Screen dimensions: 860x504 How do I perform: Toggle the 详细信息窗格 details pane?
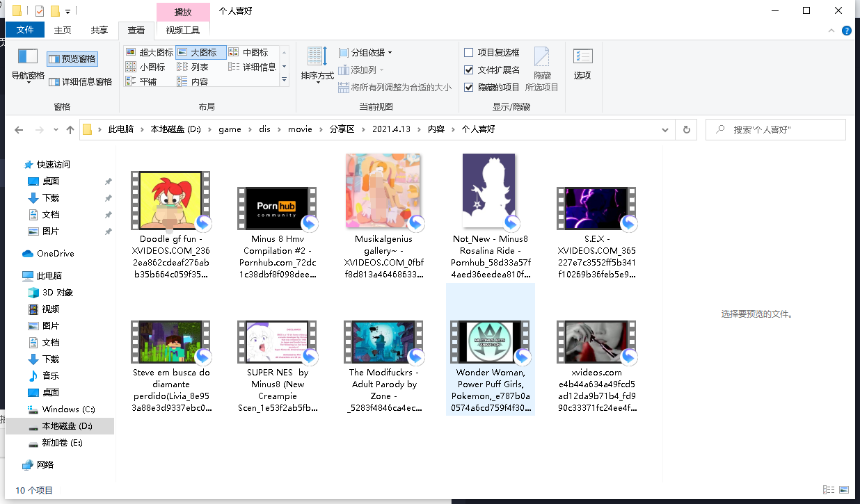(x=81, y=81)
